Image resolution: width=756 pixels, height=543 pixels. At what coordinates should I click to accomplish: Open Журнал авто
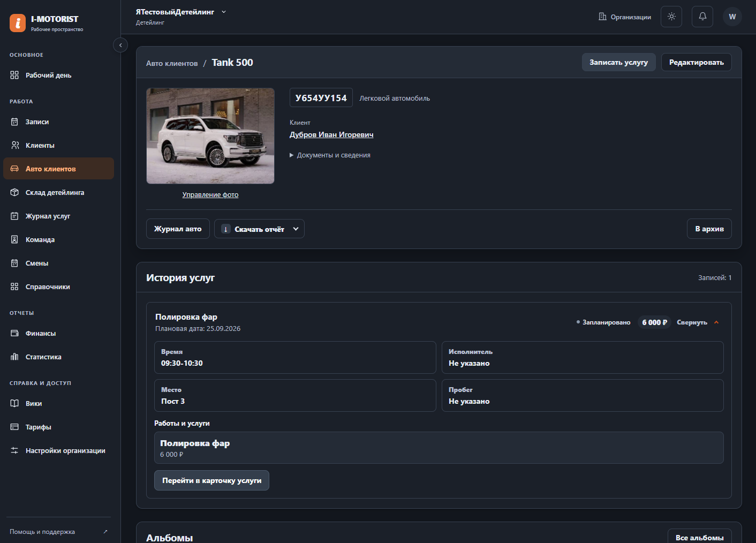coord(178,229)
